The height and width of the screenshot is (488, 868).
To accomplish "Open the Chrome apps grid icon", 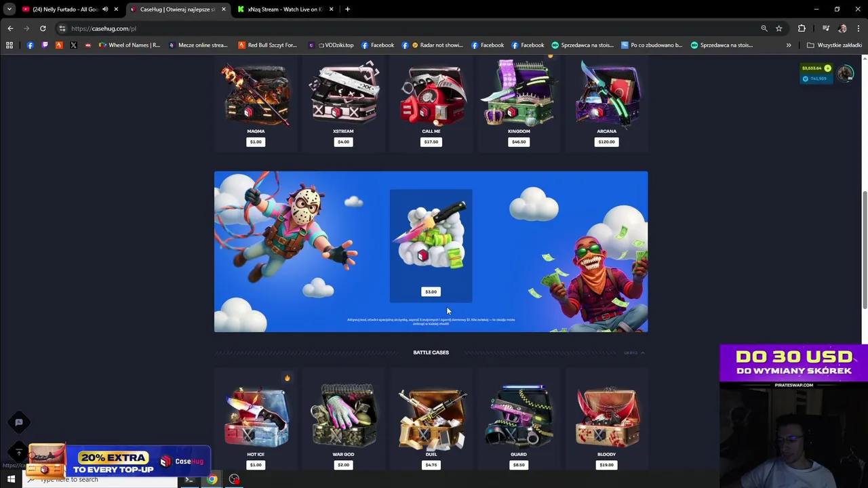I will [9, 45].
